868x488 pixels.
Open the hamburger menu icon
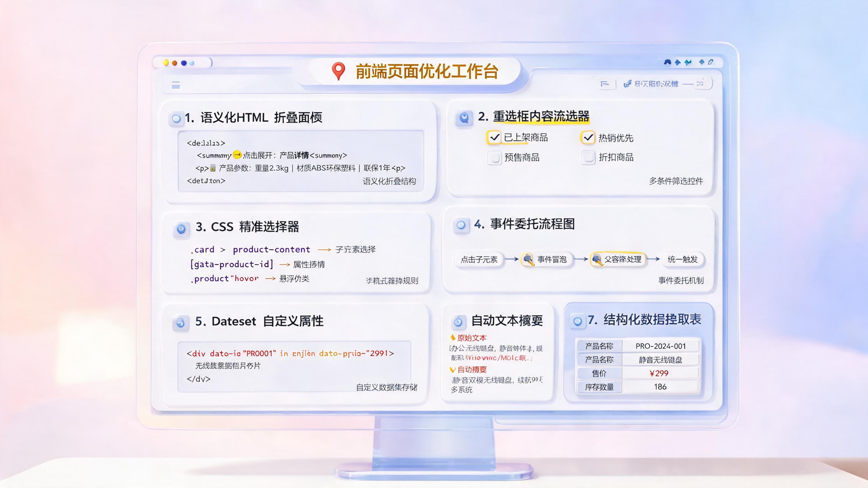pos(176,85)
